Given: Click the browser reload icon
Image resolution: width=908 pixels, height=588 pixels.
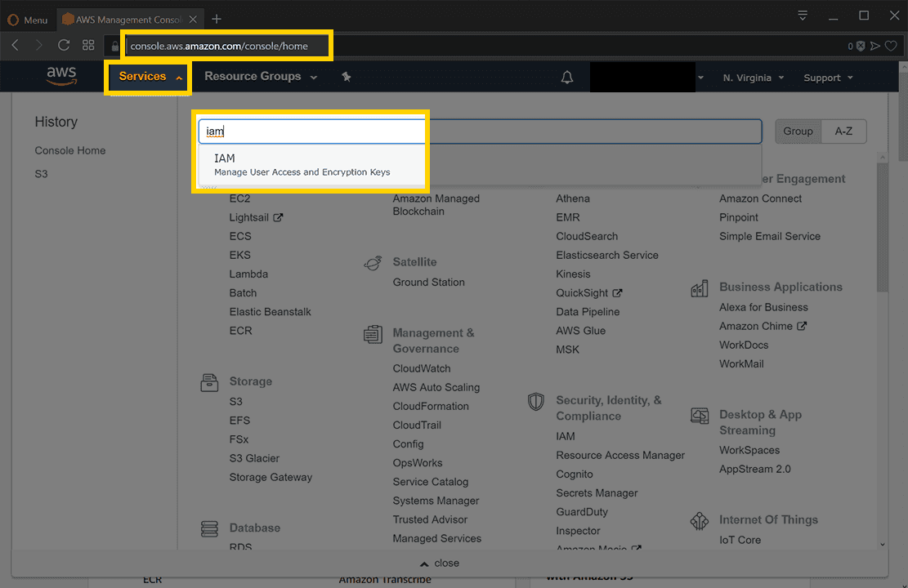Looking at the screenshot, I should tap(64, 46).
